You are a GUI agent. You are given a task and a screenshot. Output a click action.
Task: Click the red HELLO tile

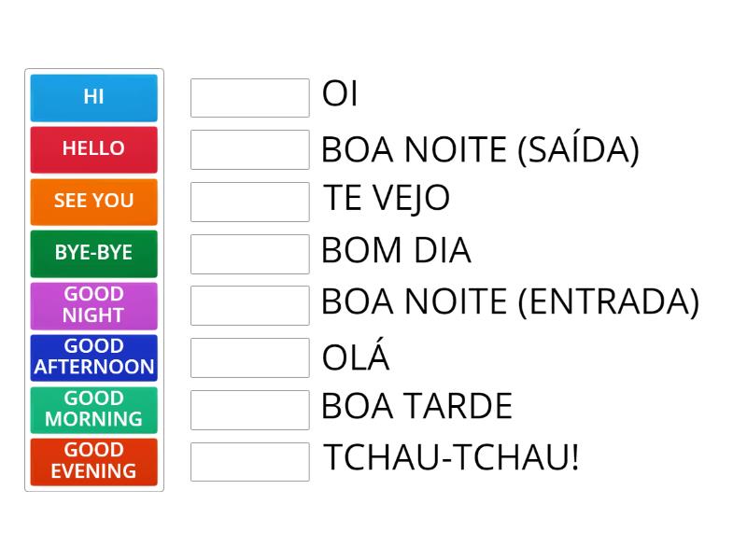click(x=93, y=149)
